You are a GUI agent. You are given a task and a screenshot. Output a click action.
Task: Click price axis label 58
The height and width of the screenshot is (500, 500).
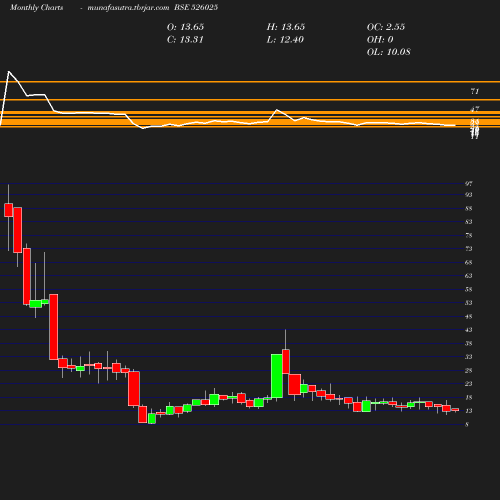[x=469, y=289]
